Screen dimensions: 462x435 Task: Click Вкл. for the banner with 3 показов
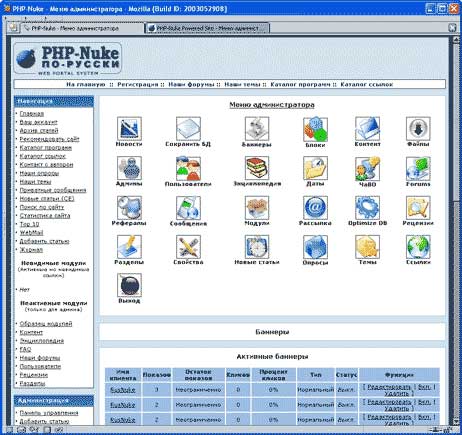[x=424, y=387]
